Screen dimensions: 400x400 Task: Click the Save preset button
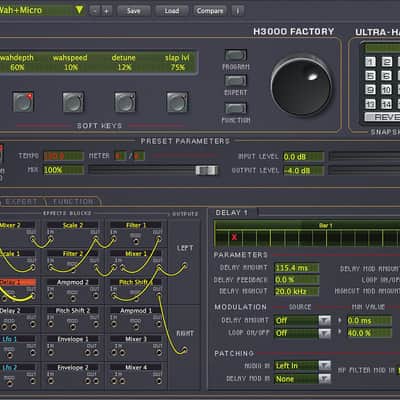pos(134,11)
